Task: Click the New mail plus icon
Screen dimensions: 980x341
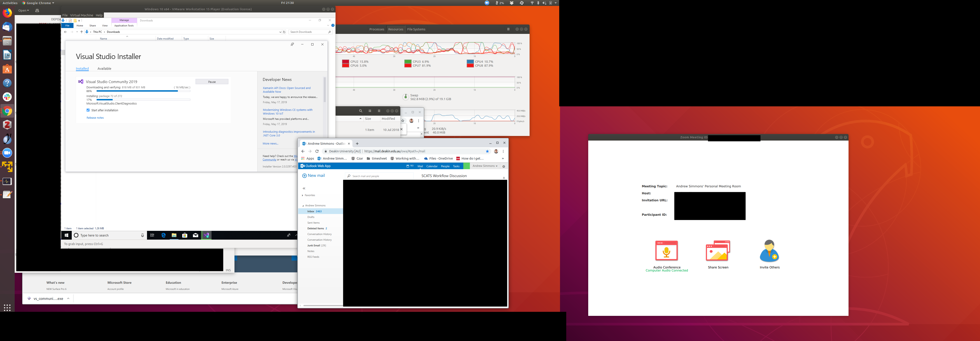Action: [304, 176]
